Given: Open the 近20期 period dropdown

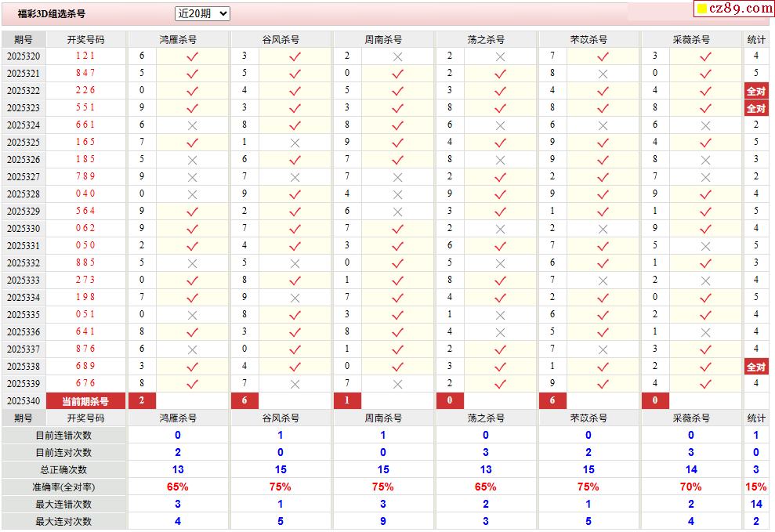Looking at the screenshot, I should (202, 13).
